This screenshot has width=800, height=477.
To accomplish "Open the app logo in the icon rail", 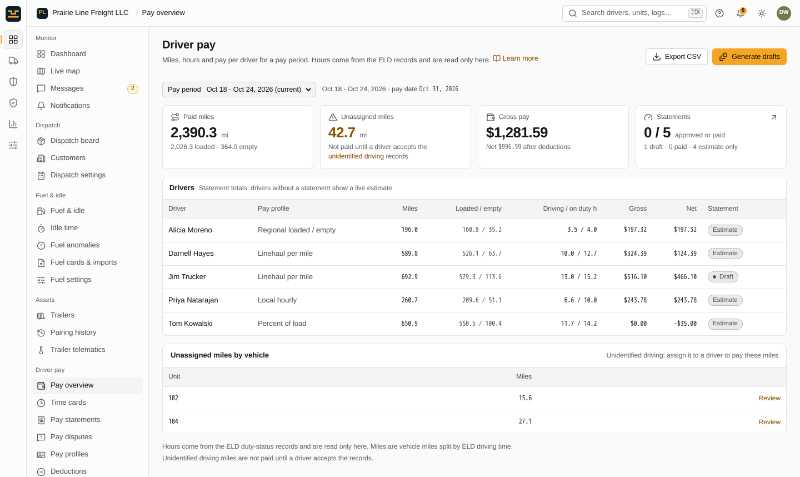I will [x=13, y=13].
